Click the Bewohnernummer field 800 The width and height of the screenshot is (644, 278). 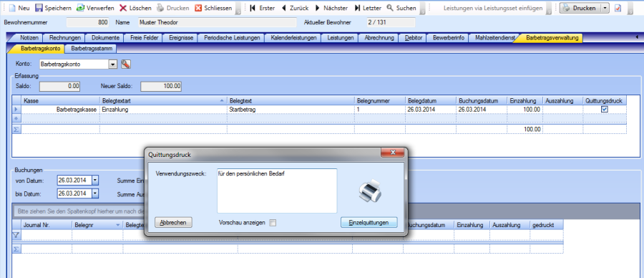click(x=88, y=22)
